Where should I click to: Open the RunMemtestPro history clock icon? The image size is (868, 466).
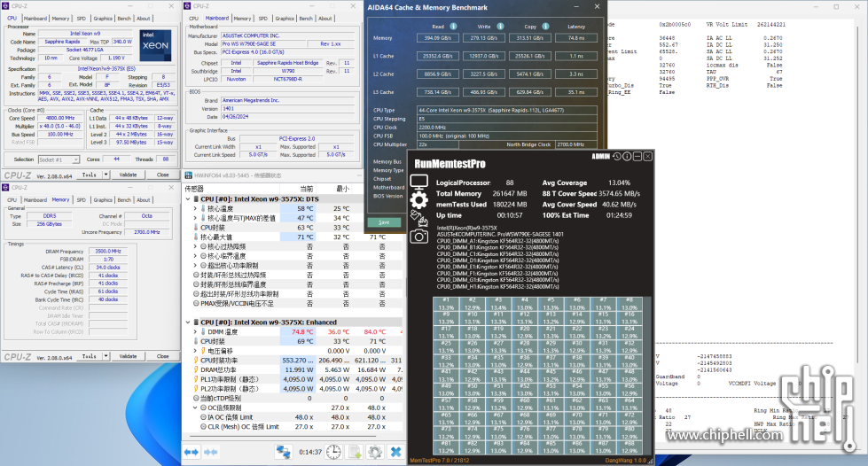[x=617, y=157]
